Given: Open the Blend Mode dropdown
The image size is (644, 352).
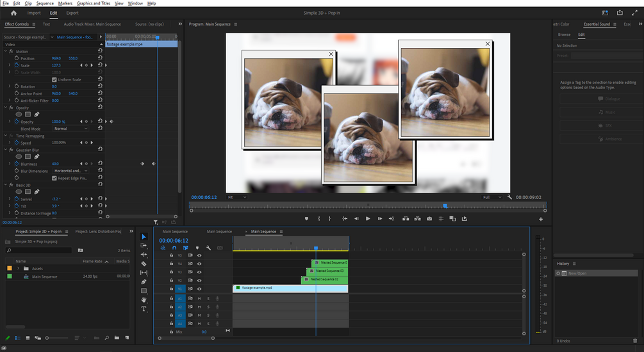Looking at the screenshot, I should point(70,129).
